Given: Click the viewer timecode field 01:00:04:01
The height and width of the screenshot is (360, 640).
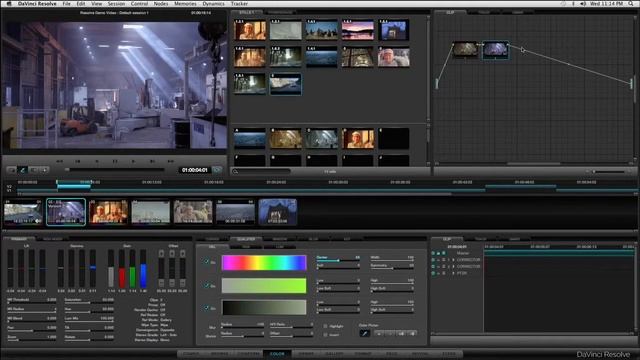Looking at the screenshot, I should pyautogui.click(x=195, y=170).
